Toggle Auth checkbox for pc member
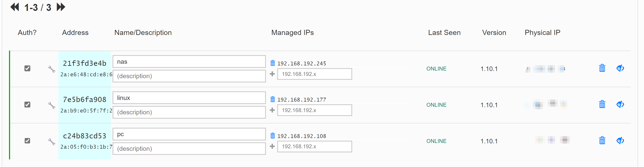644x167 pixels. tap(28, 141)
